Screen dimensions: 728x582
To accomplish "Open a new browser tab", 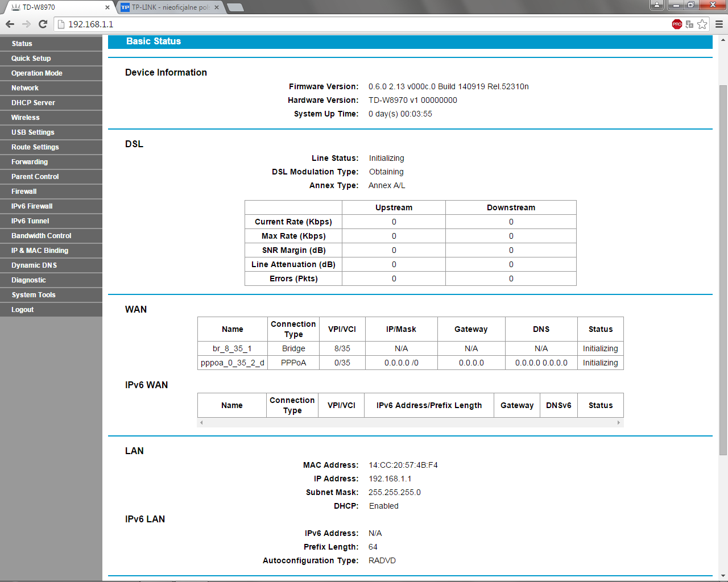I will [235, 7].
